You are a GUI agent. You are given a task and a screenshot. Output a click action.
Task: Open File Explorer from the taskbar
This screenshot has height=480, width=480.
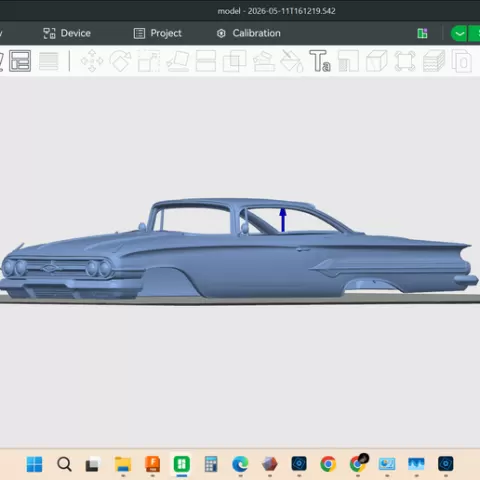(123, 464)
